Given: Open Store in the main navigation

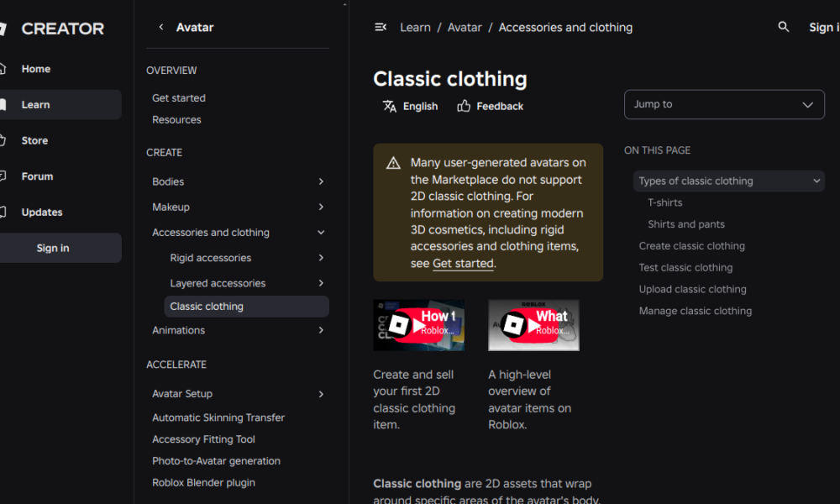Looking at the screenshot, I should [x=34, y=140].
